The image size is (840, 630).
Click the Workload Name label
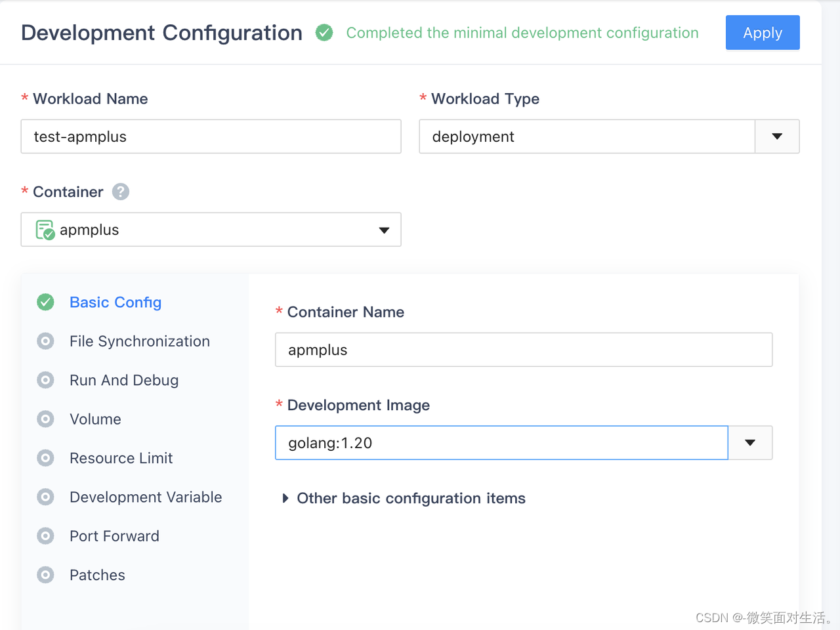91,98
